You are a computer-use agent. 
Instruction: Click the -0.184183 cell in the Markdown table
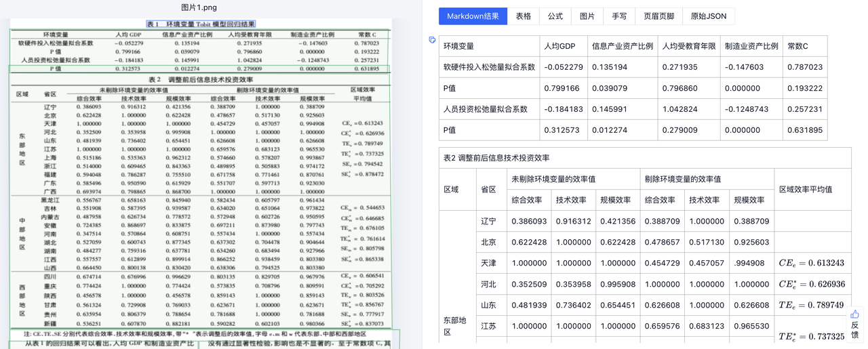point(564,109)
